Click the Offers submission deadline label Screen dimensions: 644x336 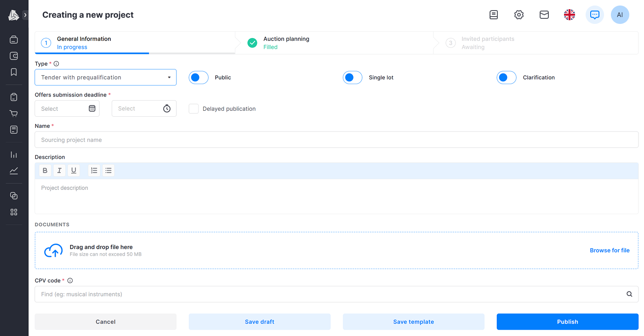pyautogui.click(x=71, y=95)
